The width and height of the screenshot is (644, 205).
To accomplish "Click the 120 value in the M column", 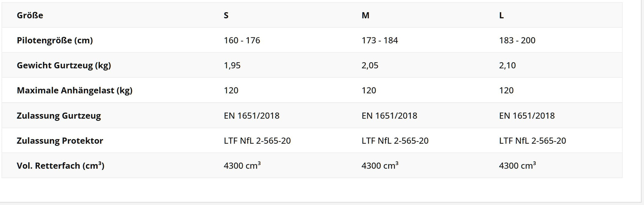I will point(369,90).
